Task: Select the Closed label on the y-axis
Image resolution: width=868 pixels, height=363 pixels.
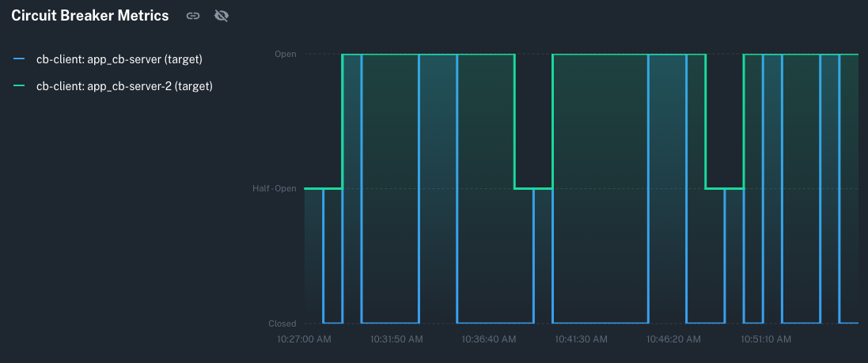Action: tap(282, 323)
